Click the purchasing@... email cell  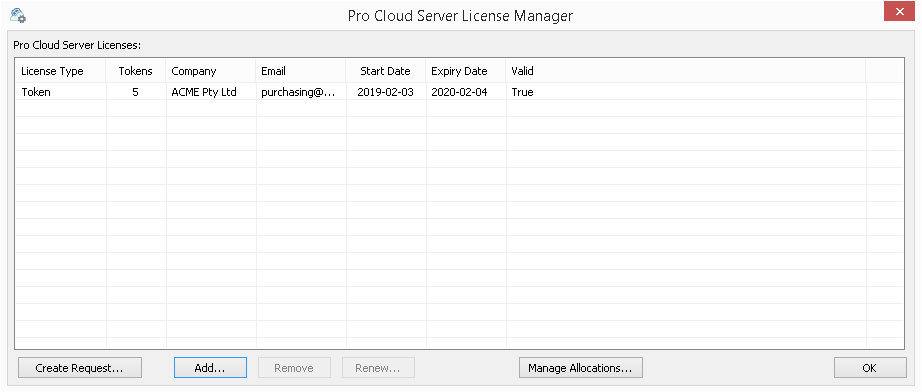tap(301, 92)
